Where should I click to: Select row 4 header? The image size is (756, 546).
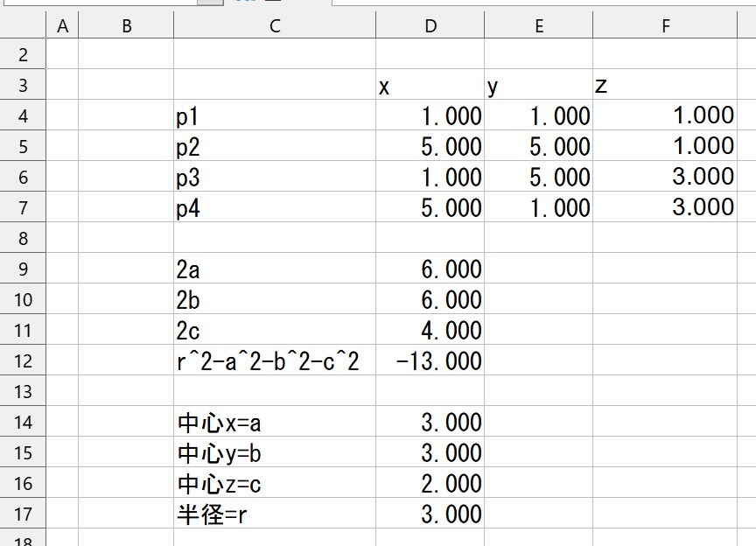click(23, 115)
